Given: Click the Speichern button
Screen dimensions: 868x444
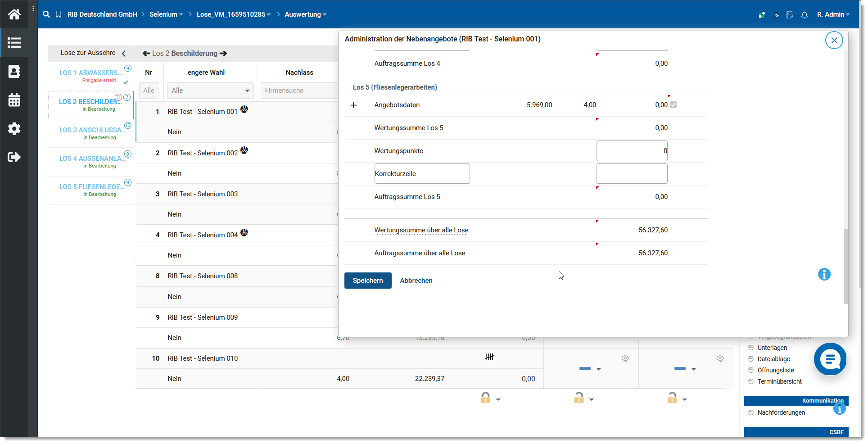Looking at the screenshot, I should click(367, 281).
